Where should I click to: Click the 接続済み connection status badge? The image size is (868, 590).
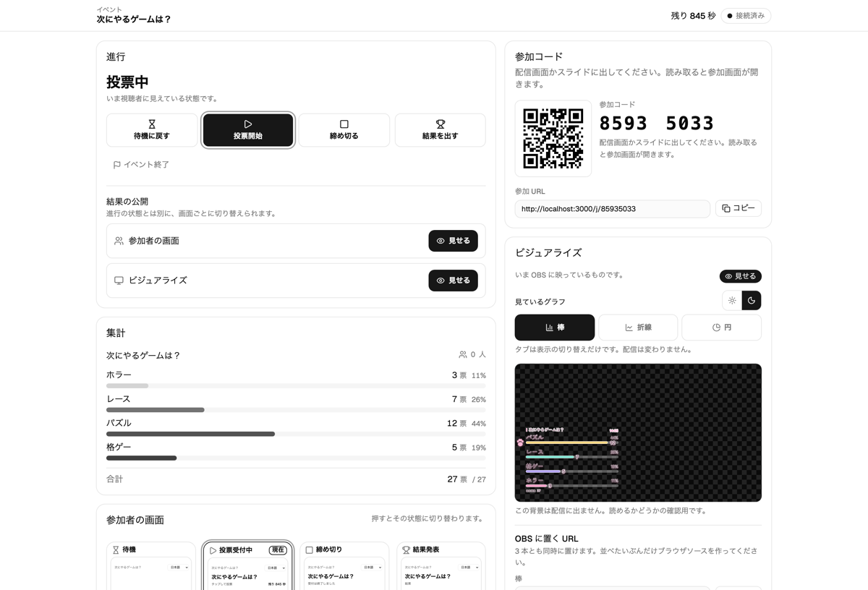pyautogui.click(x=746, y=16)
